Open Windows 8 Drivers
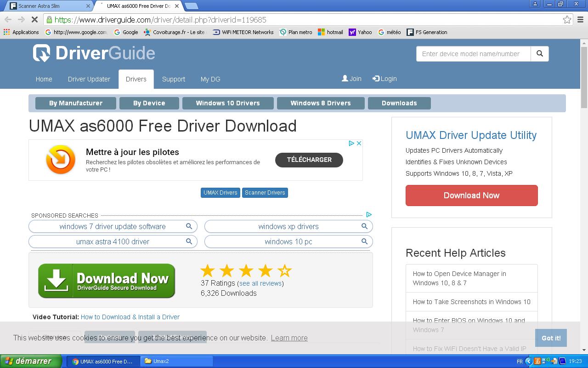The width and height of the screenshot is (588, 368). pyautogui.click(x=321, y=103)
